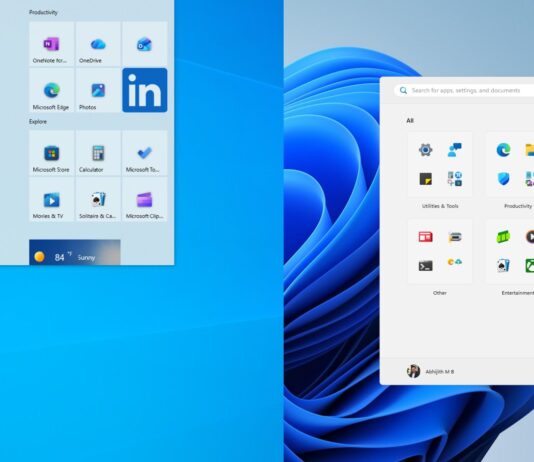The height and width of the screenshot is (462, 534).
Task: Open the multi-app cluster in Utilities & Tools
Action: pyautogui.click(x=455, y=179)
